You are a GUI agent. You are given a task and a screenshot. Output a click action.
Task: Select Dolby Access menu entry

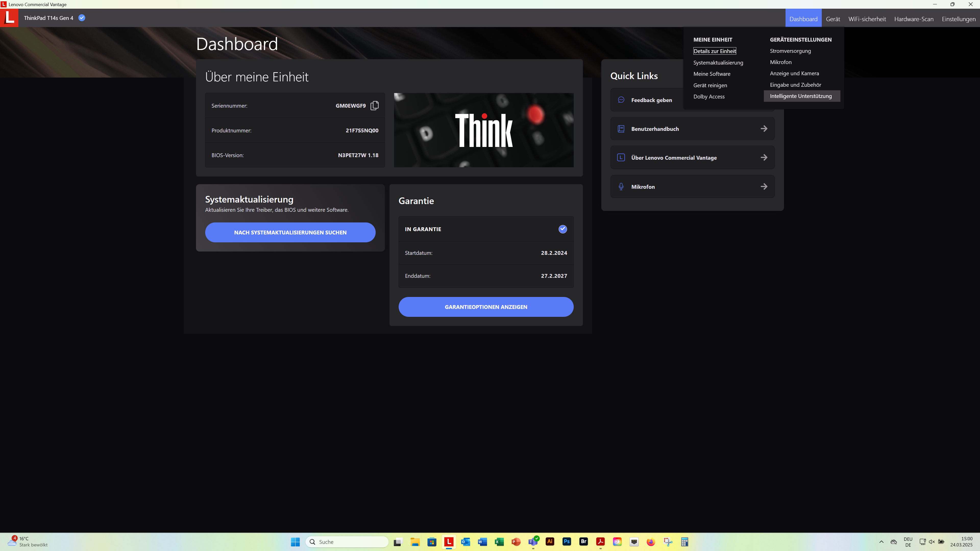pyautogui.click(x=709, y=97)
